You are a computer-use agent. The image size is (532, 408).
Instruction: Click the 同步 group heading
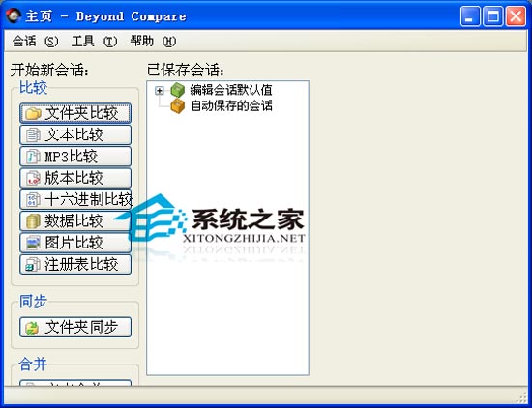(x=33, y=302)
